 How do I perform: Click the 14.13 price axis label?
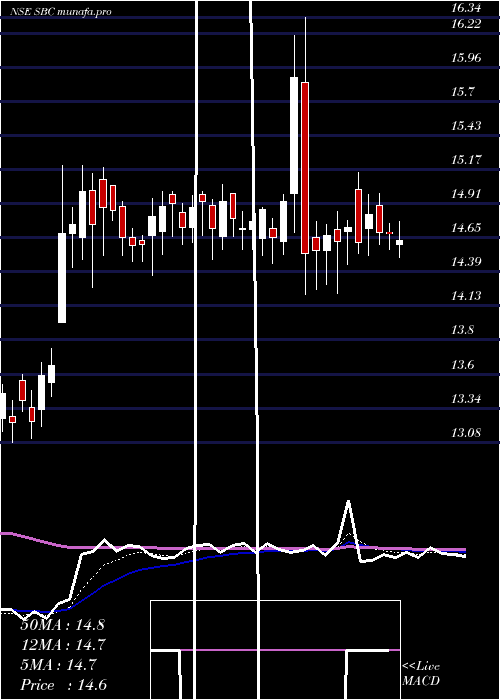(x=466, y=296)
